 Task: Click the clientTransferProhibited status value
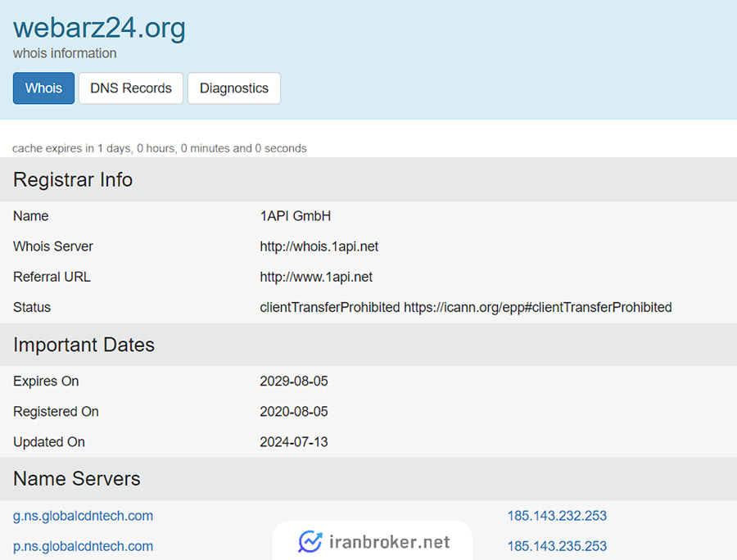click(x=466, y=307)
